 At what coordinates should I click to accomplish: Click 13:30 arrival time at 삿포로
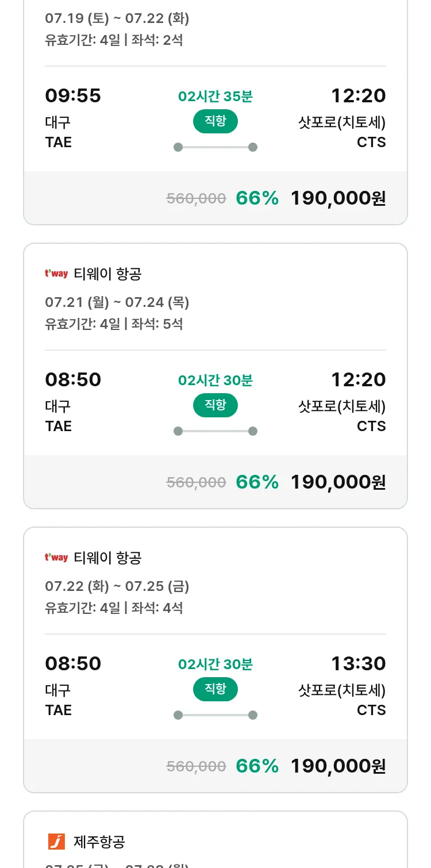(358, 663)
